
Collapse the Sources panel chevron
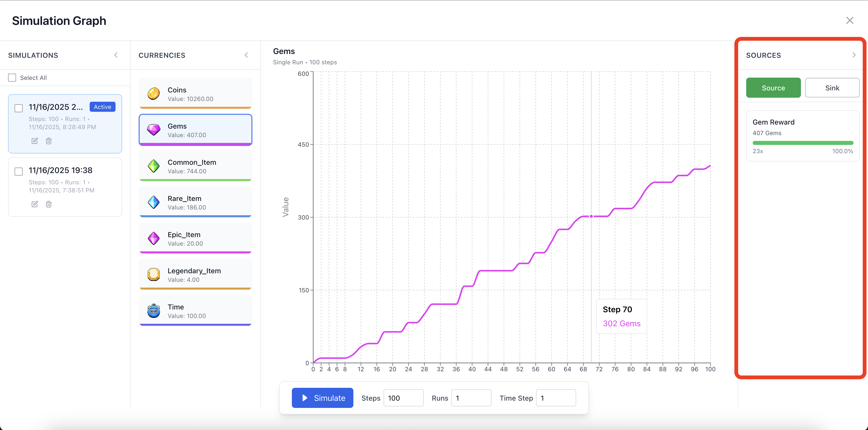pyautogui.click(x=853, y=55)
